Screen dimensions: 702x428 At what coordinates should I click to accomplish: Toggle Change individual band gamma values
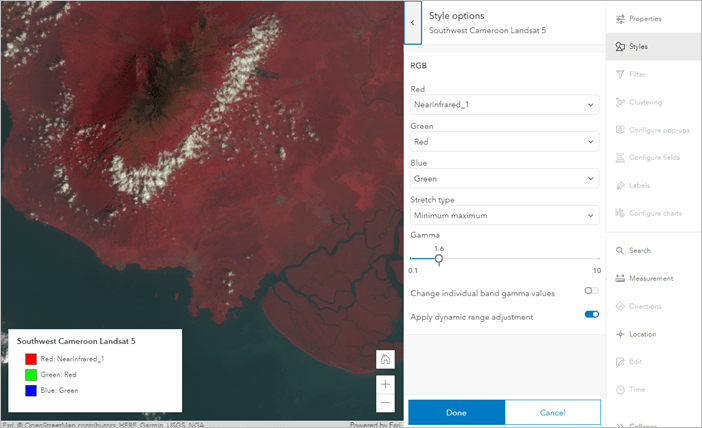(x=591, y=291)
